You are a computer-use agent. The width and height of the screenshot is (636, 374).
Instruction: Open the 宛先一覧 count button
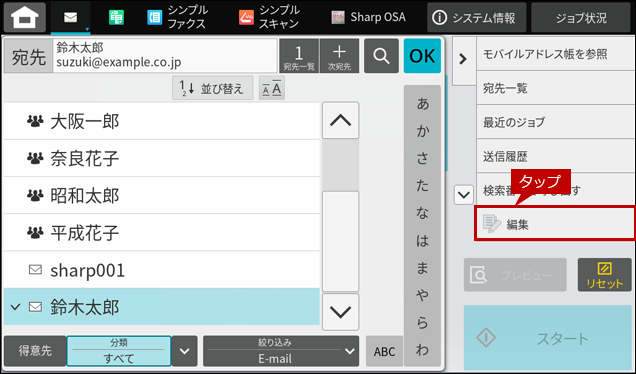click(x=299, y=56)
